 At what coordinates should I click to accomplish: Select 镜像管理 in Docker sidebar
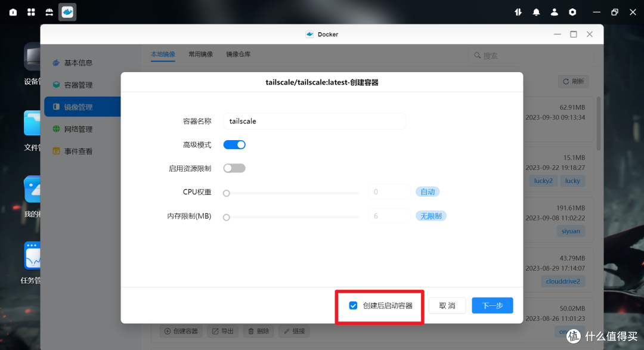pyautogui.click(x=82, y=107)
